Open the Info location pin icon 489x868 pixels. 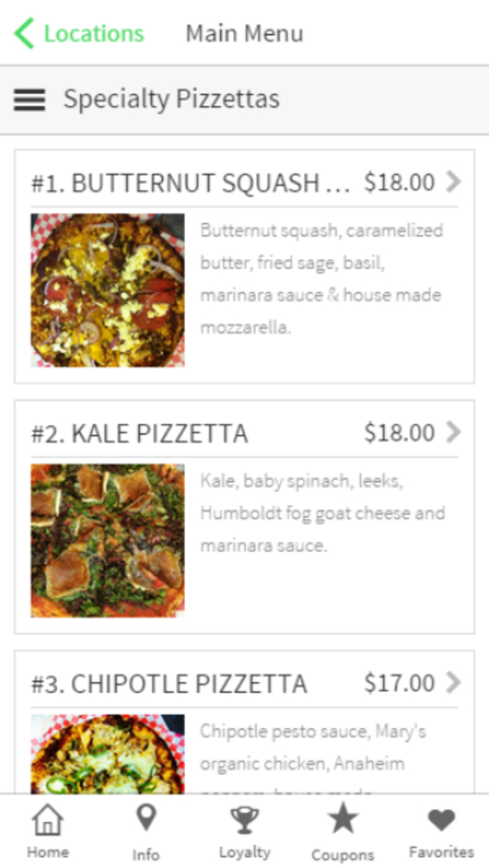(146, 819)
